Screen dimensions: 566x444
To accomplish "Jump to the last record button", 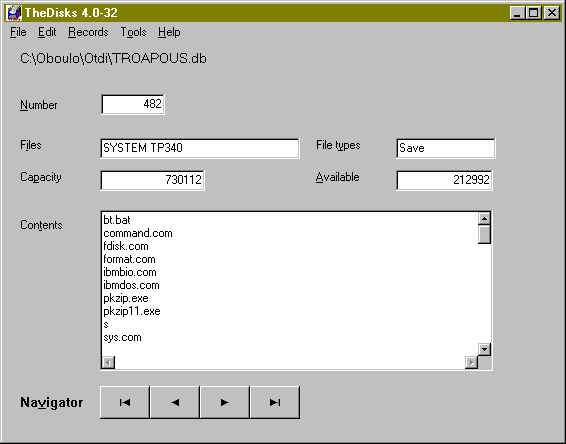I will pos(275,402).
